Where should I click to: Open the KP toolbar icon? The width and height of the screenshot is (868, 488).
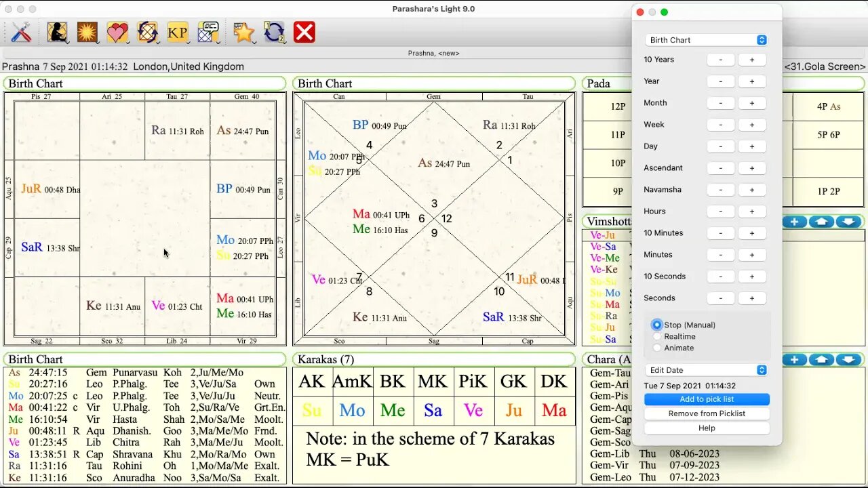pyautogui.click(x=177, y=32)
